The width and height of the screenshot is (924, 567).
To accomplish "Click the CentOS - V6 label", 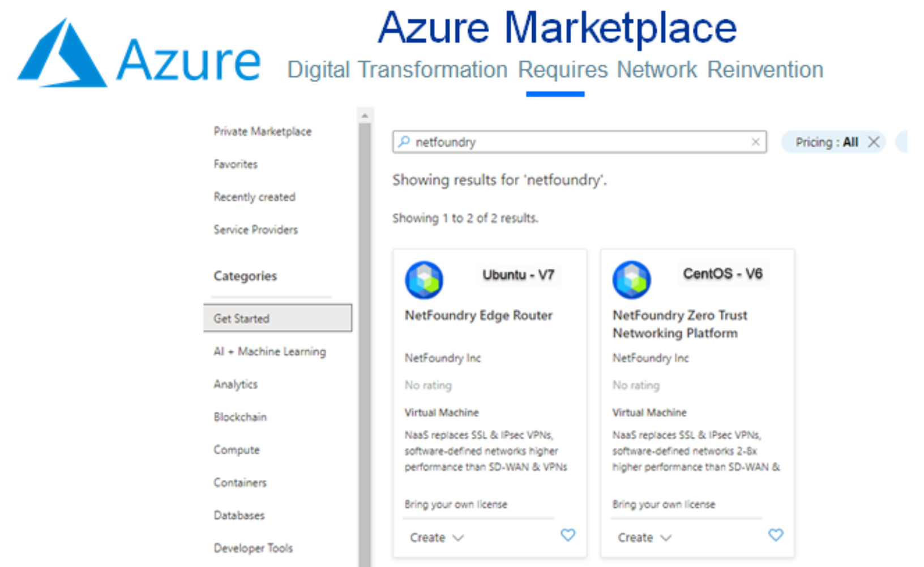I will pos(723,274).
